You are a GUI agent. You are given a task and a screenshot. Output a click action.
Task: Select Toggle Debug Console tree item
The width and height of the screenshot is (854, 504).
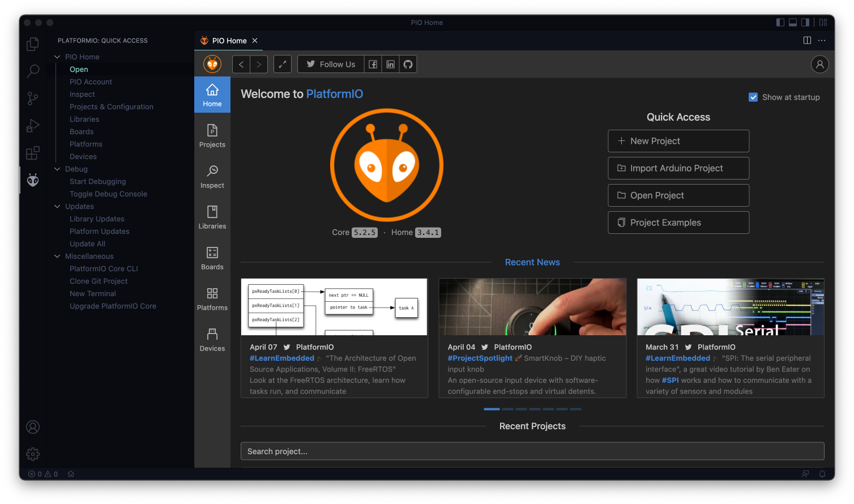(108, 194)
